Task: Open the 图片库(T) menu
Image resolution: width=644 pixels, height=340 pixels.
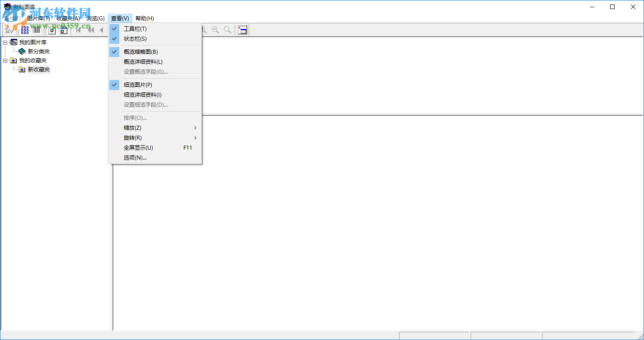Action: point(38,19)
